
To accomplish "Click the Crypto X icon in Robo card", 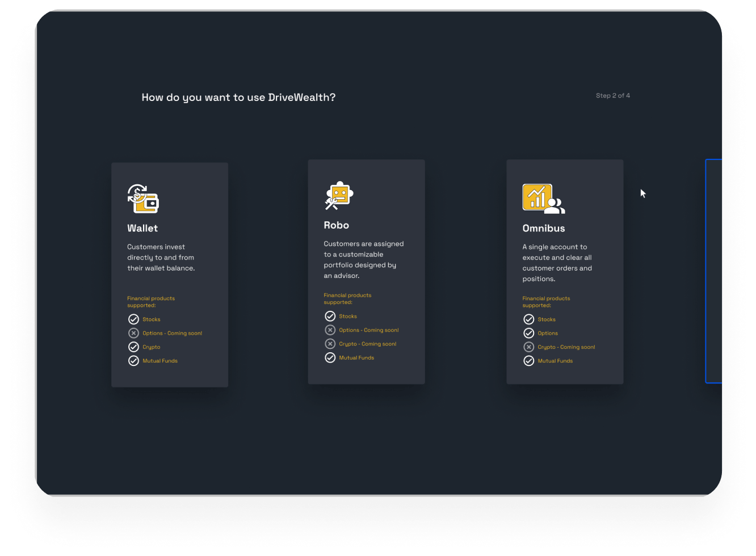I will point(330,344).
